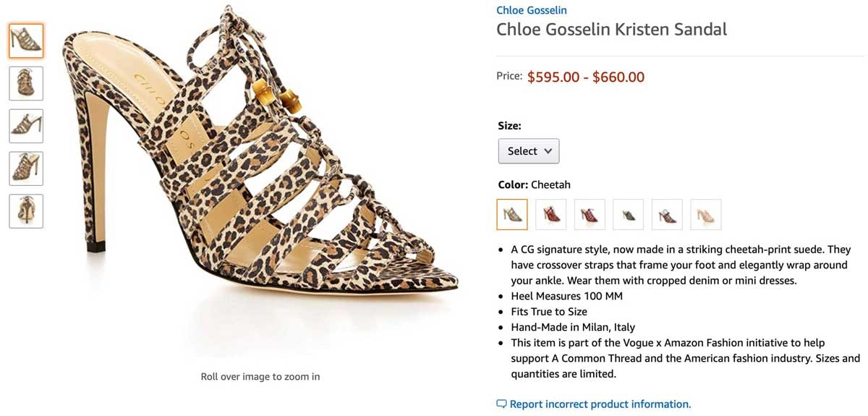Choose the second color swatch option
The width and height of the screenshot is (868, 416).
550,214
